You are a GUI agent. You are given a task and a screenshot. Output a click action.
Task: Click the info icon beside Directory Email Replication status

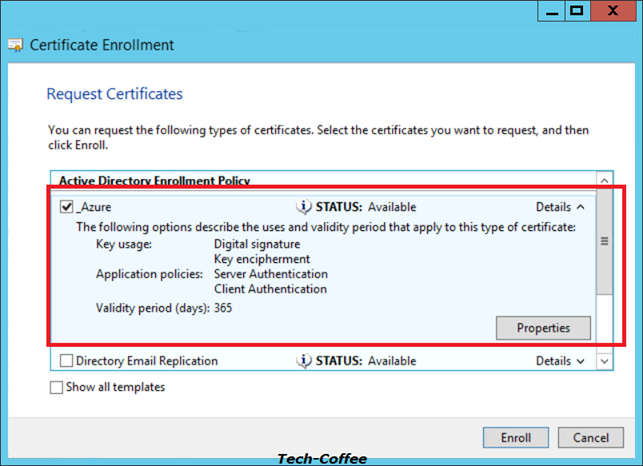[x=303, y=361]
